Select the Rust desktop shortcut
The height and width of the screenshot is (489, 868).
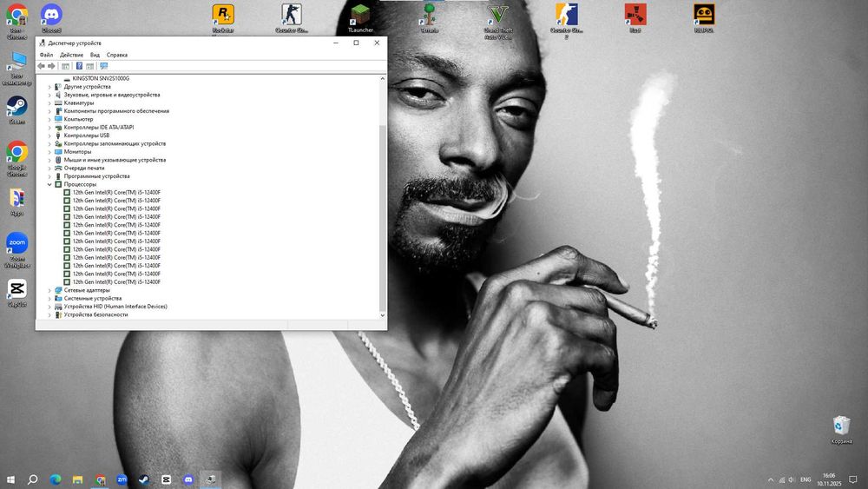pyautogui.click(x=635, y=18)
